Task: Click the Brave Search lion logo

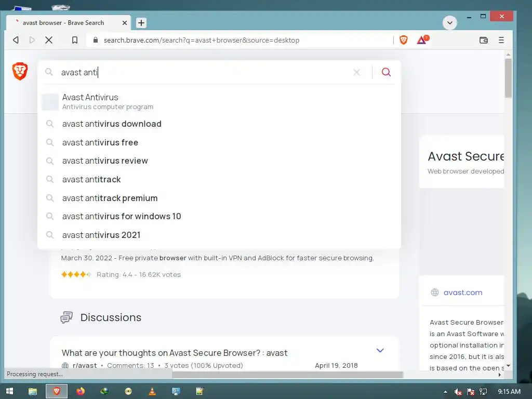Action: click(20, 71)
